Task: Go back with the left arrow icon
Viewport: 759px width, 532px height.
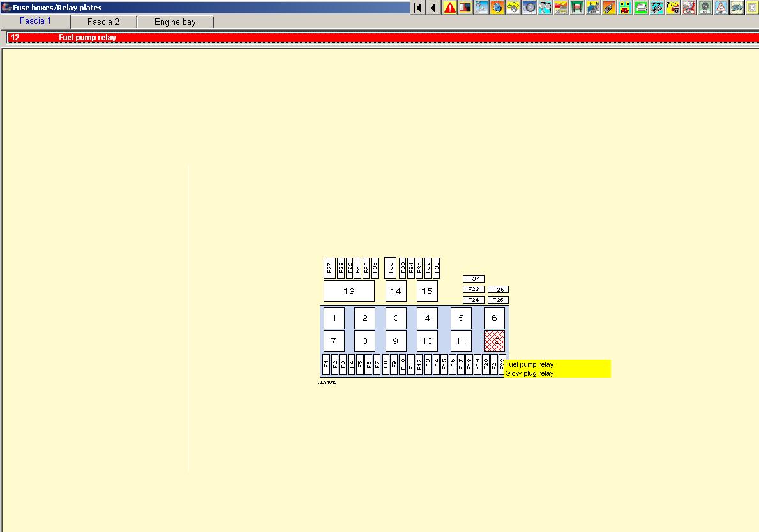Action: point(433,8)
